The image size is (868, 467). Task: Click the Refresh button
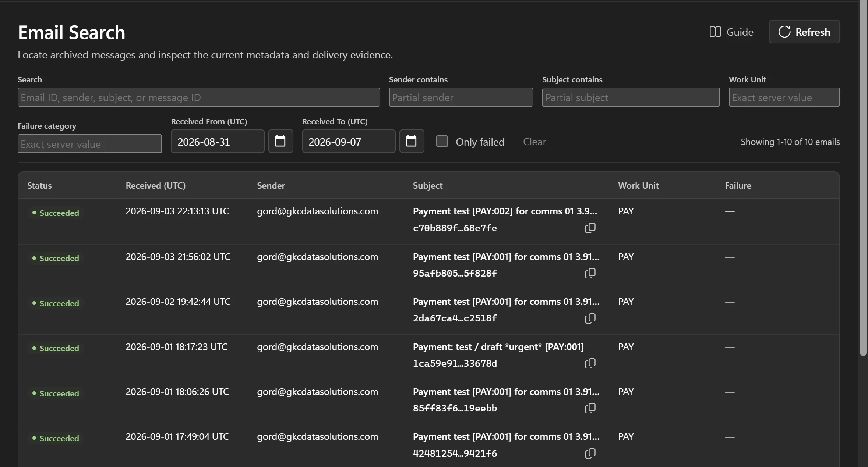[x=804, y=32]
